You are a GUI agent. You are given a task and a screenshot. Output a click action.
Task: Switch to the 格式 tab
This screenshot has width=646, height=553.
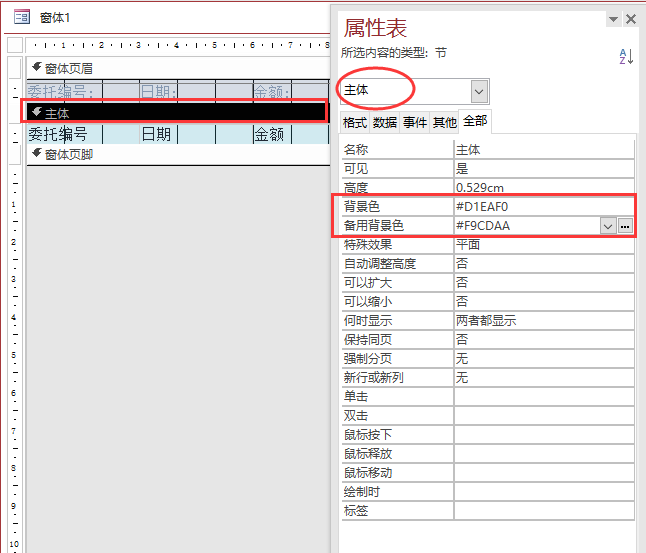tap(355, 122)
